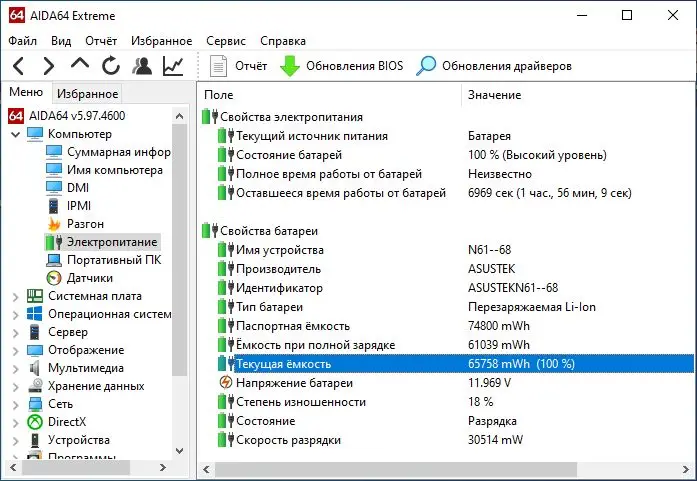The image size is (697, 481).
Task: Refresh the view using the circular arrow icon
Action: 111,66
